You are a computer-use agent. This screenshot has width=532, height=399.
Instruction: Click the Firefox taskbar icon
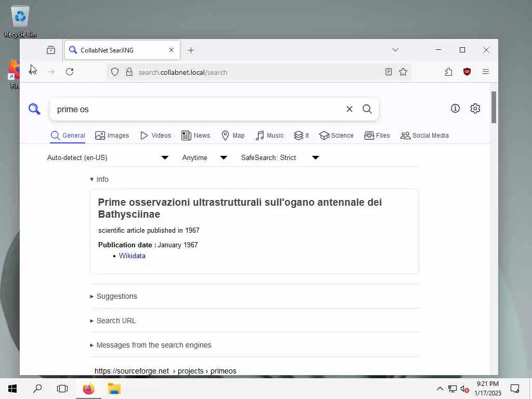click(x=88, y=389)
